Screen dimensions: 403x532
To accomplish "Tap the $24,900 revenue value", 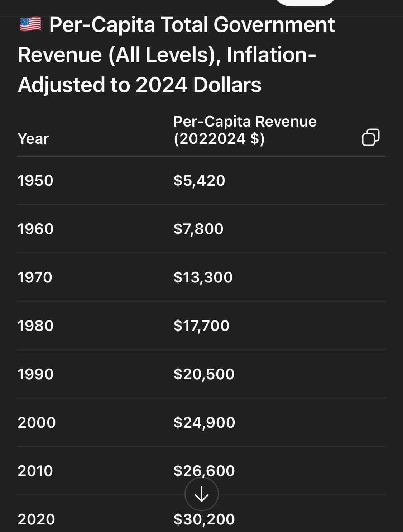I will (205, 422).
